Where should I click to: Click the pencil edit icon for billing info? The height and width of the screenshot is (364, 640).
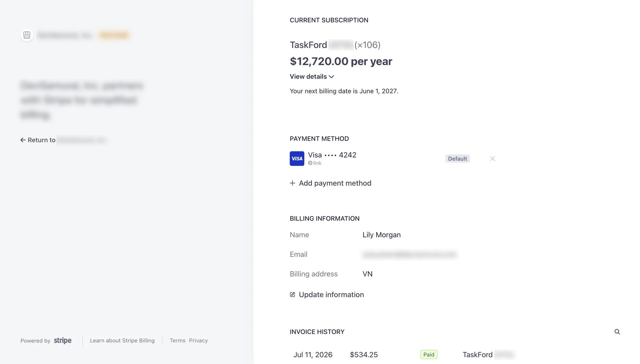[292, 295]
